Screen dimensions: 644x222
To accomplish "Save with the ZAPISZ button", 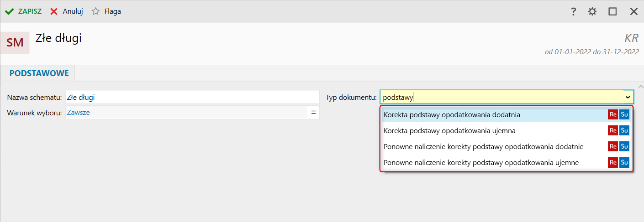I will [23, 11].
